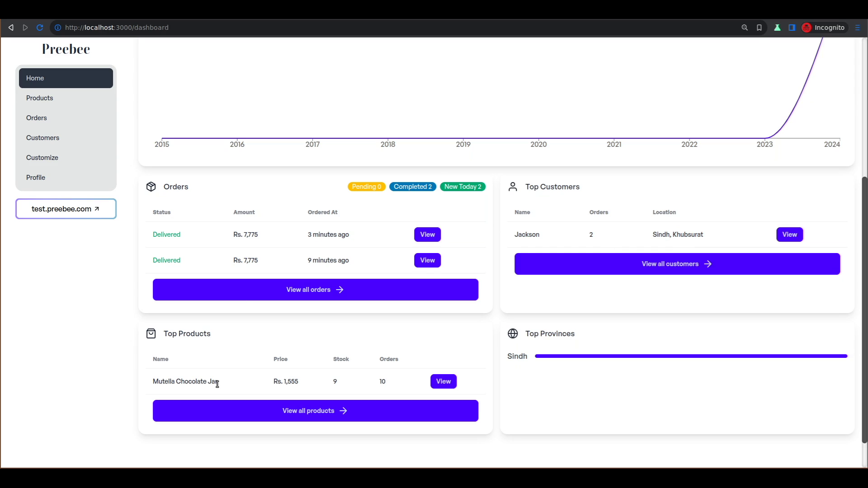Click the Orders package/box icon
868x488 pixels.
(x=151, y=187)
